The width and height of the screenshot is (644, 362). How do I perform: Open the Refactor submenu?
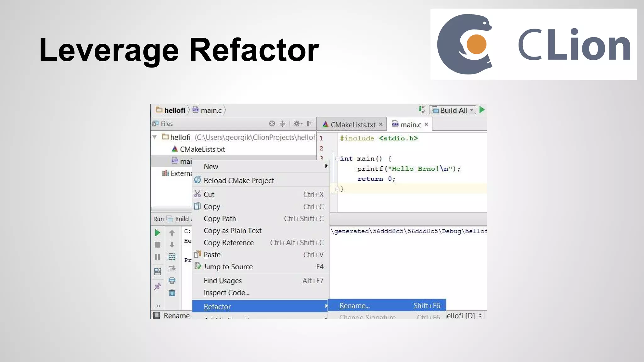click(261, 306)
